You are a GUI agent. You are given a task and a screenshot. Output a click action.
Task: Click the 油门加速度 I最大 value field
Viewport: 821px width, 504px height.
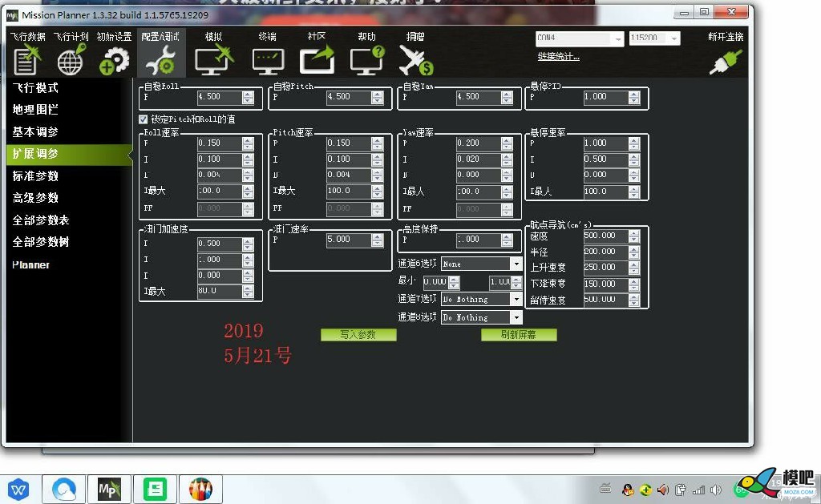220,291
